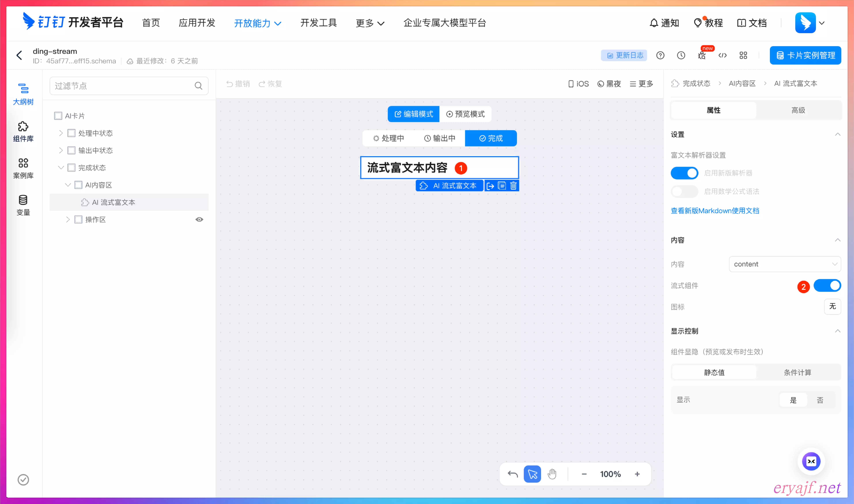This screenshot has height=504, width=854.
Task: Open the 内容 content dropdown
Action: 785,264
